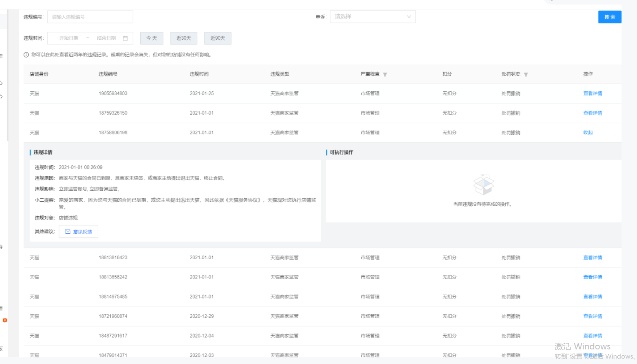Click 天猫商家监管 in row 19055934803

point(284,94)
